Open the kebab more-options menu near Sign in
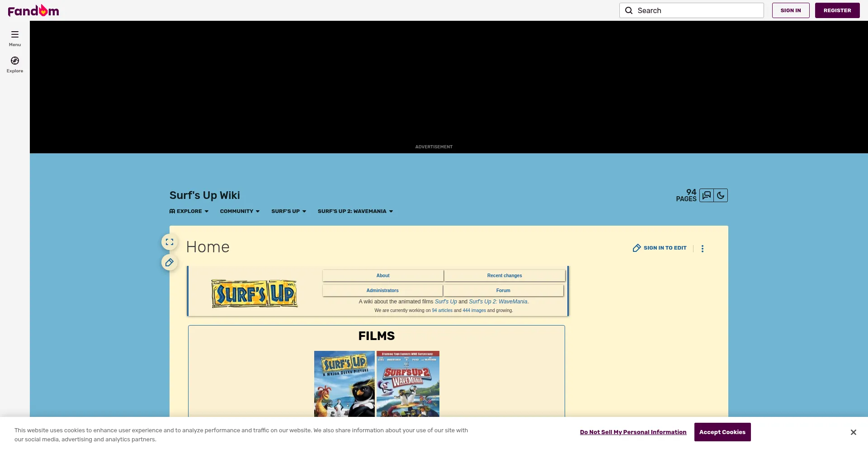 click(703, 248)
